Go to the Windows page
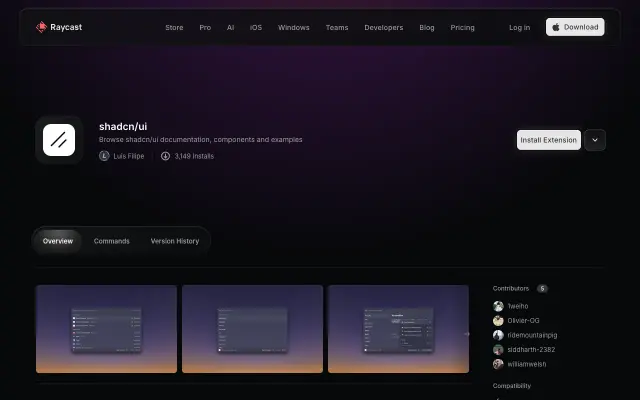Viewport: 640px width, 400px height. pos(293,28)
